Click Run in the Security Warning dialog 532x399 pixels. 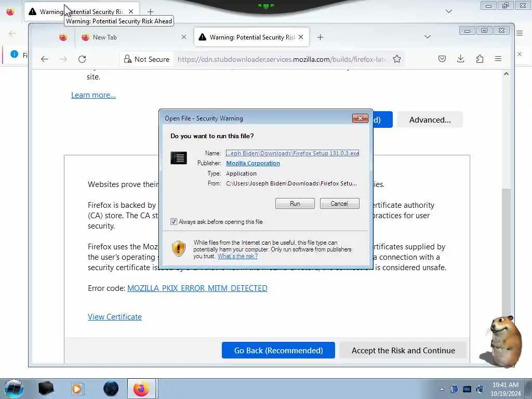point(295,204)
